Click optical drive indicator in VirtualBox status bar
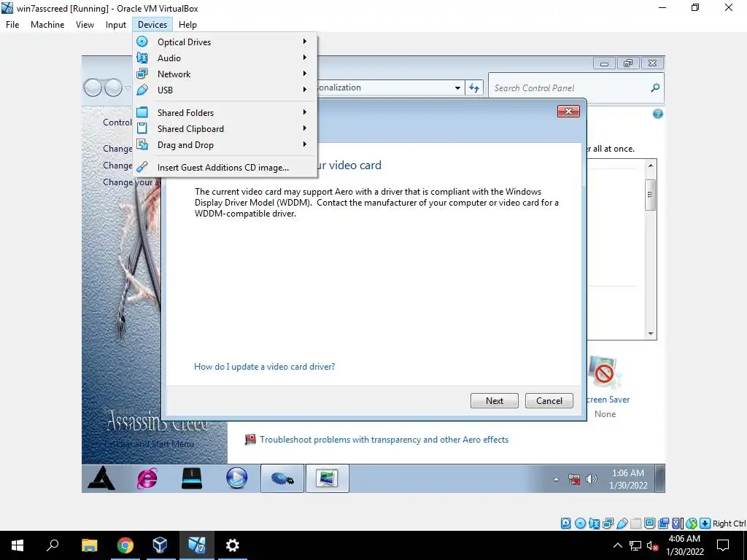This screenshot has height=560, width=747. (x=580, y=524)
